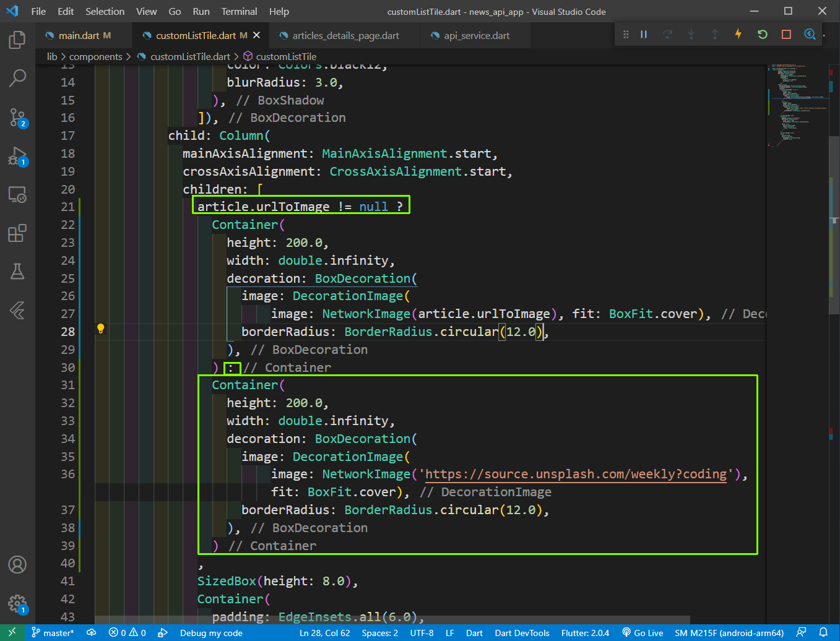Trigger Flutter Hot Reload lightning icon
840x641 pixels.
pos(738,34)
